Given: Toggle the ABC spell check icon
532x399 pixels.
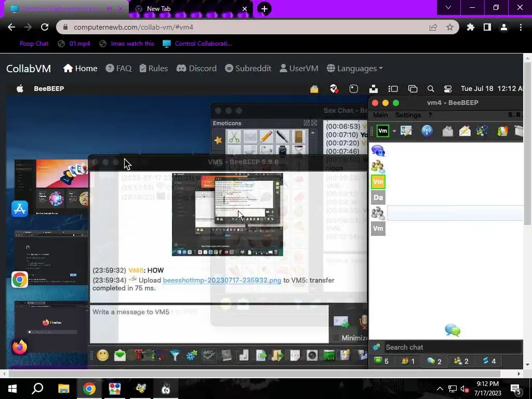Looking at the screenshot, I should [x=209, y=355].
